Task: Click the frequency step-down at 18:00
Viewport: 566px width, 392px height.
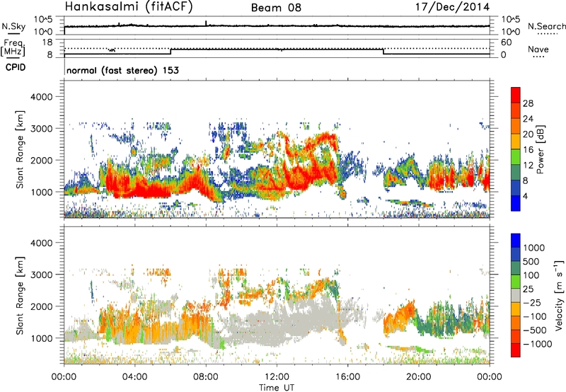Action: 383,51
